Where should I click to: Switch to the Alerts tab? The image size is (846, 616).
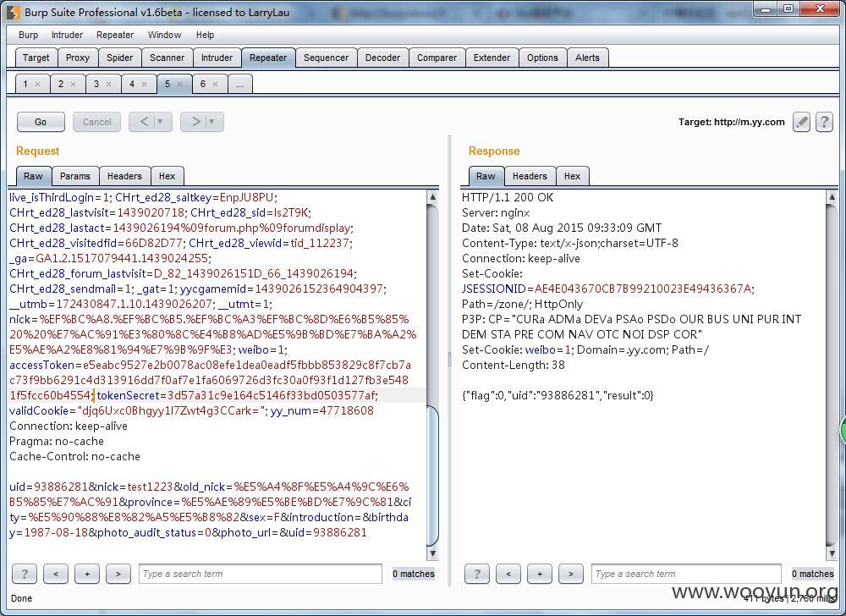[588, 58]
